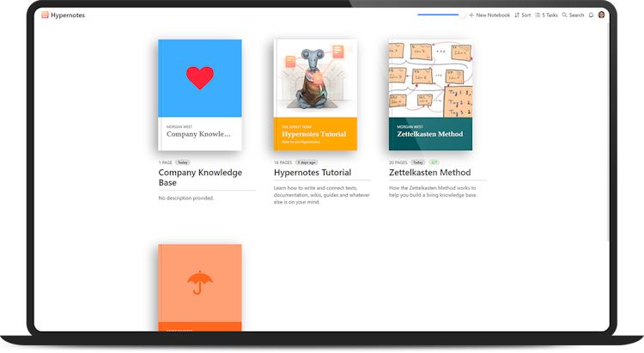Click the Hypernotes Tutorial title below cover

point(313,173)
